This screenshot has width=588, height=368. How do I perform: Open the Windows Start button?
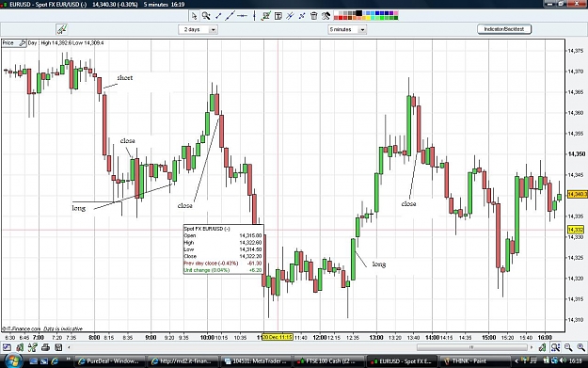[13, 360]
